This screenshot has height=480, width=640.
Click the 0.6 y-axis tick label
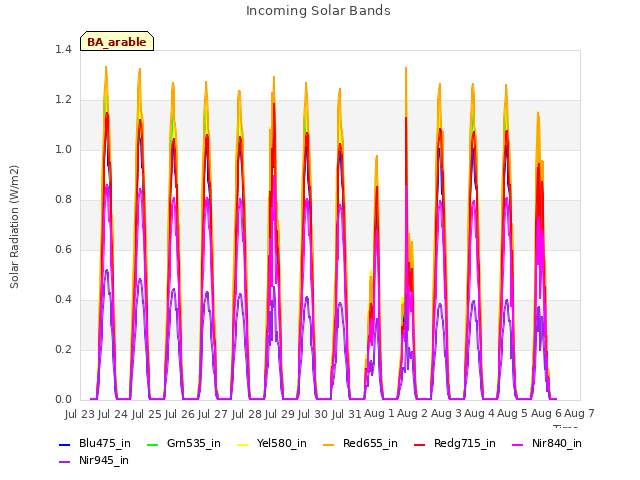(x=63, y=249)
